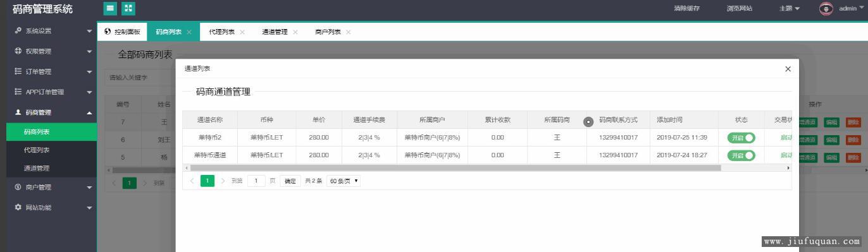Close the 码商列表 tab with its X
This screenshot has width=868, height=252.
coord(189,32)
